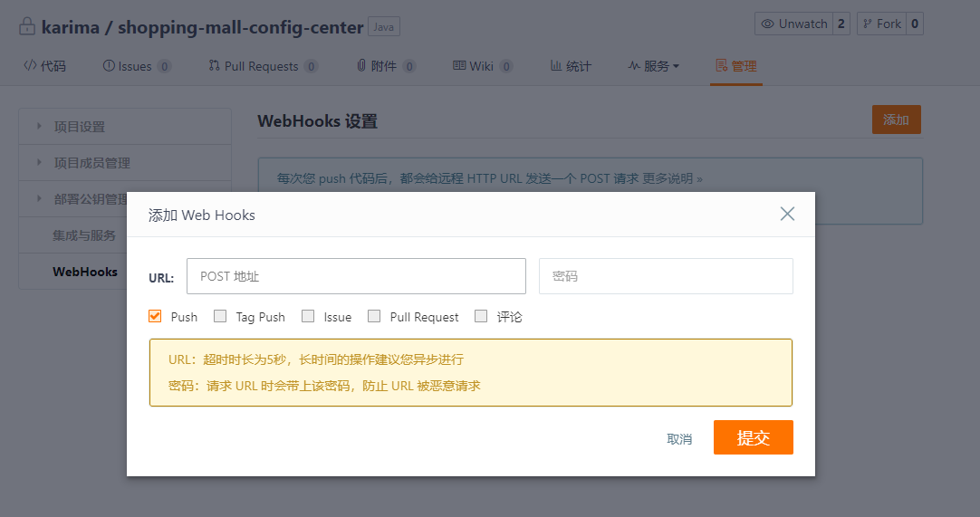
Task: Open 集成与服务 in the sidebar
Action: point(73,235)
